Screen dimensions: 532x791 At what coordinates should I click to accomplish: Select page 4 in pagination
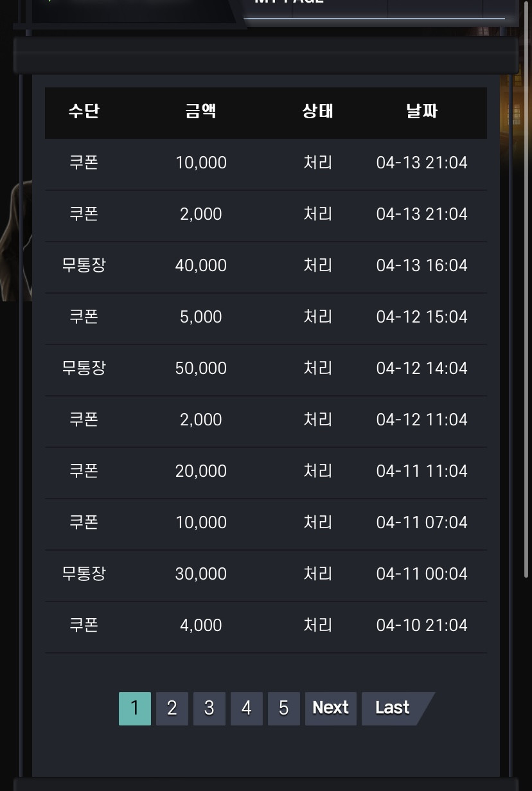(x=247, y=708)
